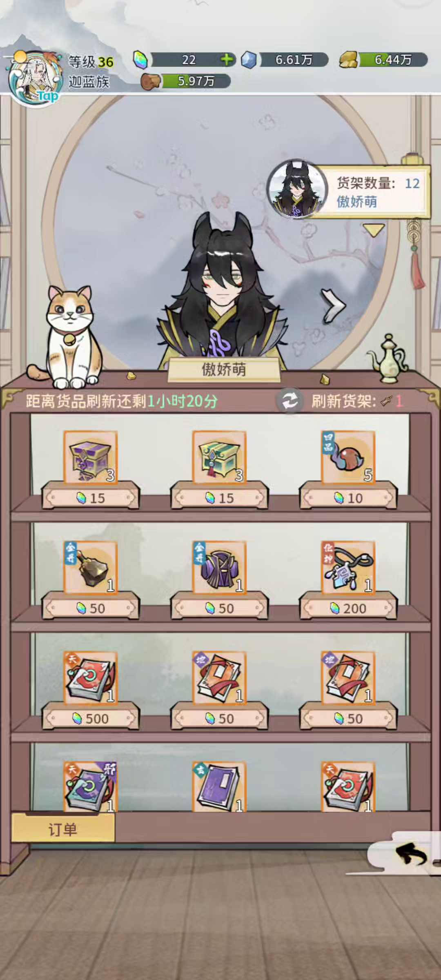Add more rainbow gems with plus icon

(x=227, y=60)
